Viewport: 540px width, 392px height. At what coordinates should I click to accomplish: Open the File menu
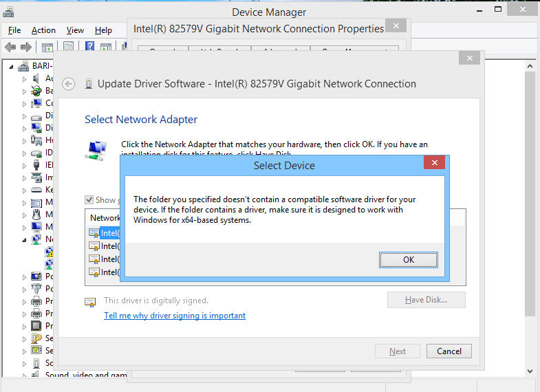click(14, 30)
